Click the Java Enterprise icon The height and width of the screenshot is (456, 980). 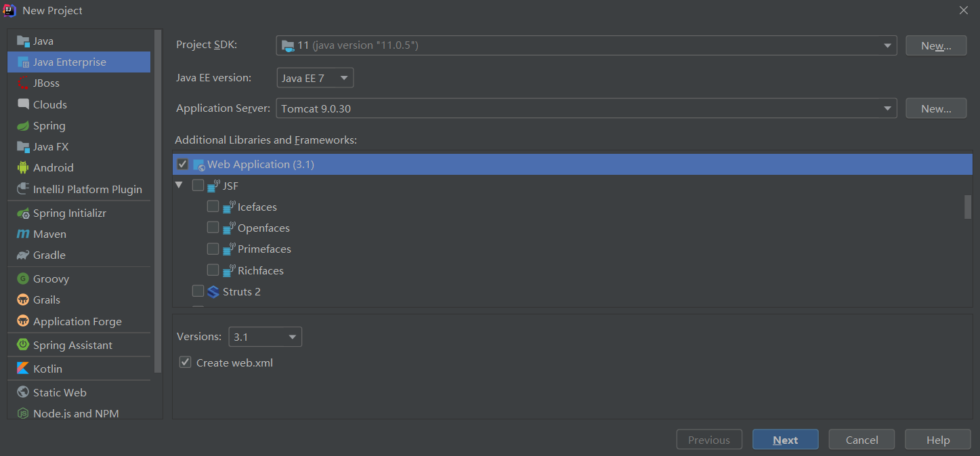[x=23, y=62]
